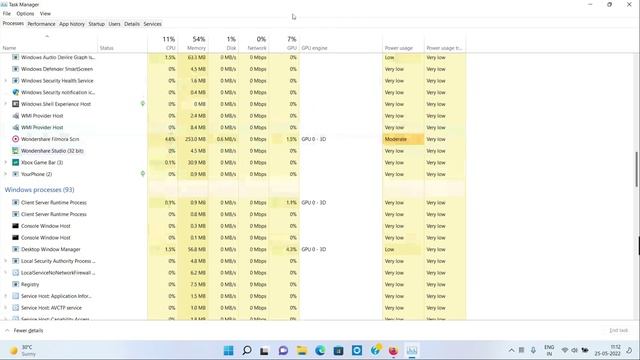Switch to the Users tab
The image size is (640, 360).
pos(115,24)
